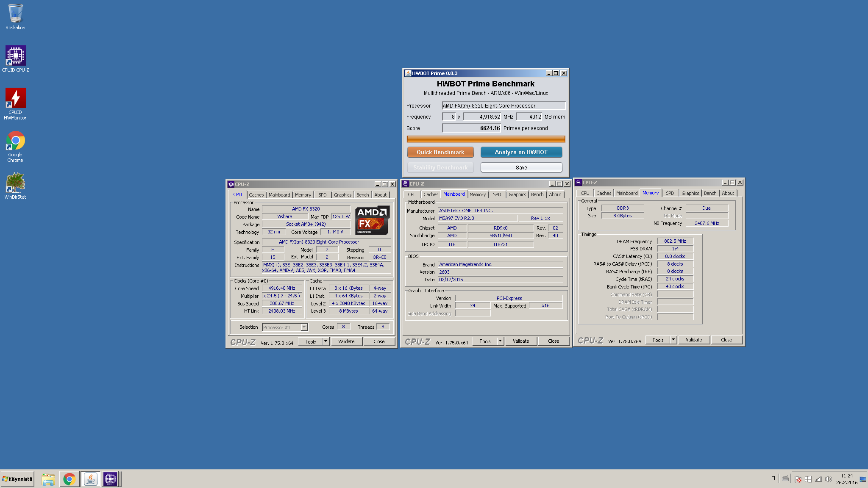Open Caches tab in CPU-Z CPU window
Viewport: 868px width, 488px height.
pos(256,195)
